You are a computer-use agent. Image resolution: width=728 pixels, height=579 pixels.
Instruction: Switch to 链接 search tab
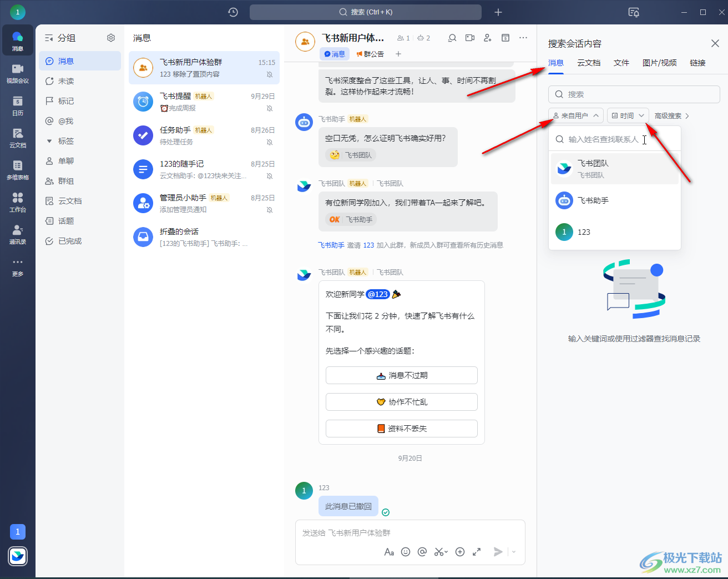[x=697, y=63]
